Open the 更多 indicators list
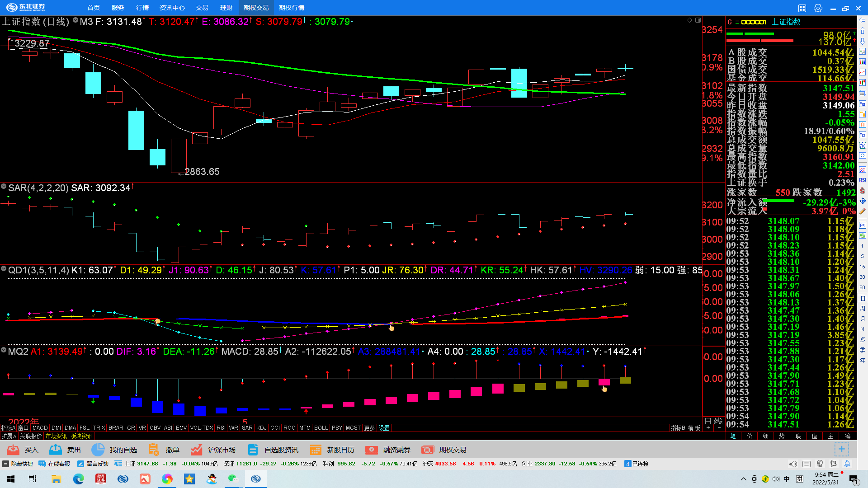 (369, 428)
